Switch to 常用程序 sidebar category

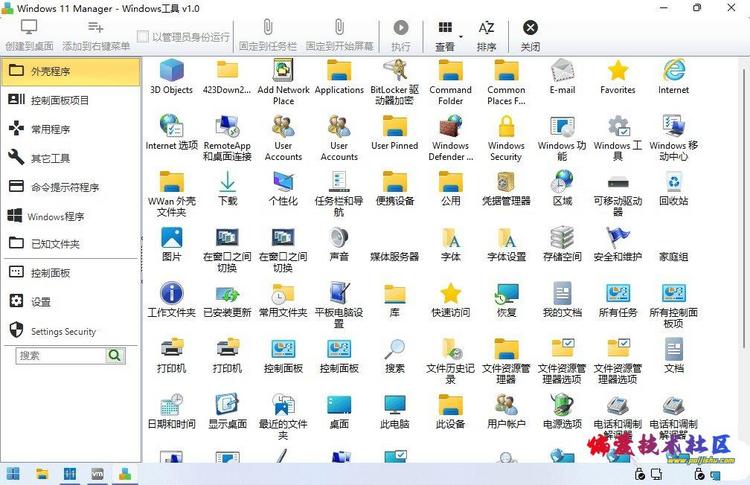[x=71, y=129]
